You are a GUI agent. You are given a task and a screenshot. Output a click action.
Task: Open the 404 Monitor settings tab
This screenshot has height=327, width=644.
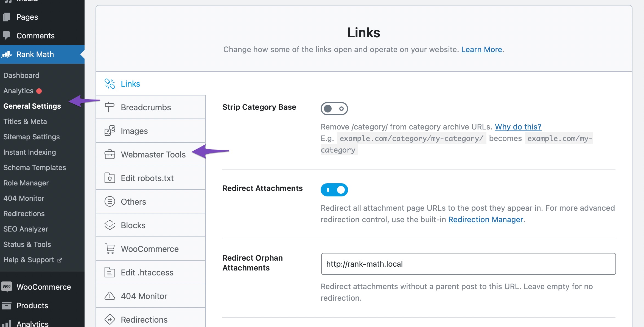click(151, 296)
